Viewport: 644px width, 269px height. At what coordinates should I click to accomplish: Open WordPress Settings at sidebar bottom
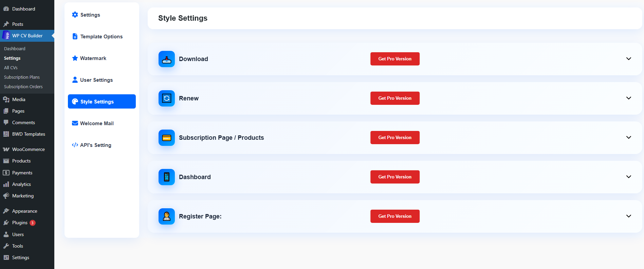point(27,257)
